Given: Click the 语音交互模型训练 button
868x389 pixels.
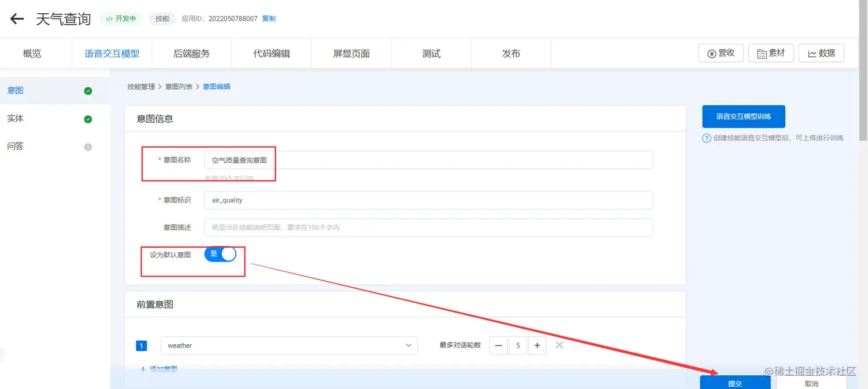Looking at the screenshot, I should 743,117.
